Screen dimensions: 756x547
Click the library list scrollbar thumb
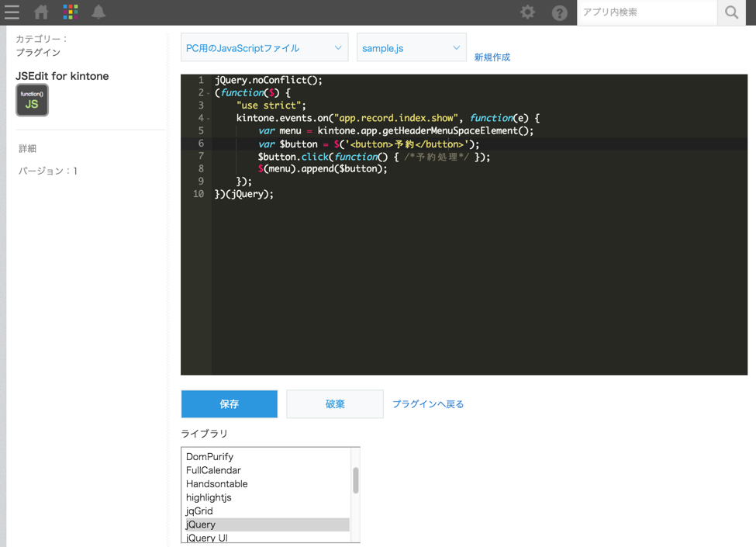pos(356,480)
